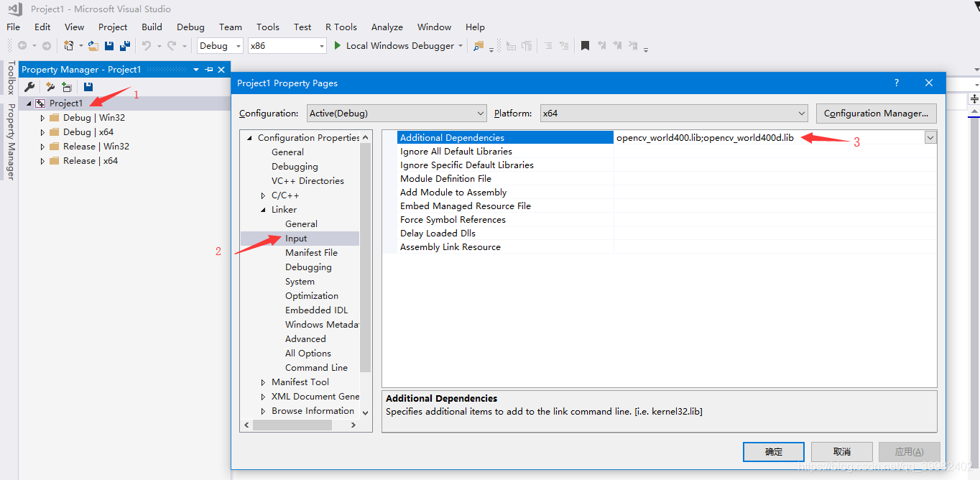The image size is (980, 480).
Task: Open the Analyze menu
Action: [387, 27]
